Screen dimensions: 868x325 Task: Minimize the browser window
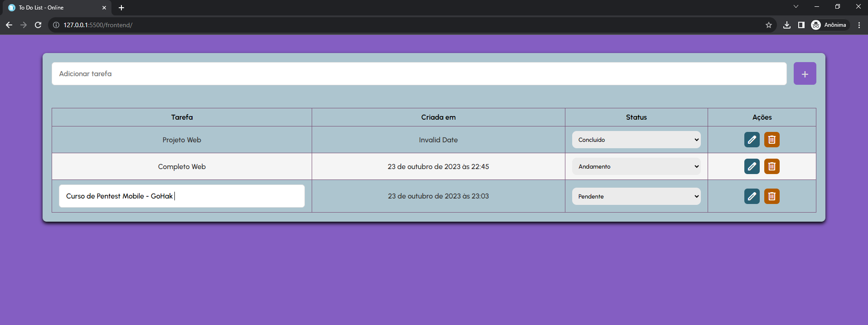[817, 6]
